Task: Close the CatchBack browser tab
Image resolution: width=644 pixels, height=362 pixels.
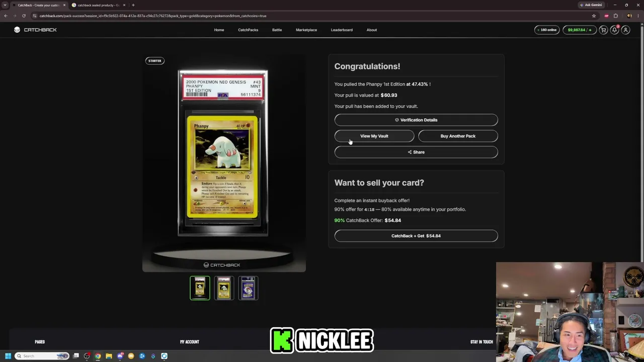Action: pyautogui.click(x=64, y=5)
